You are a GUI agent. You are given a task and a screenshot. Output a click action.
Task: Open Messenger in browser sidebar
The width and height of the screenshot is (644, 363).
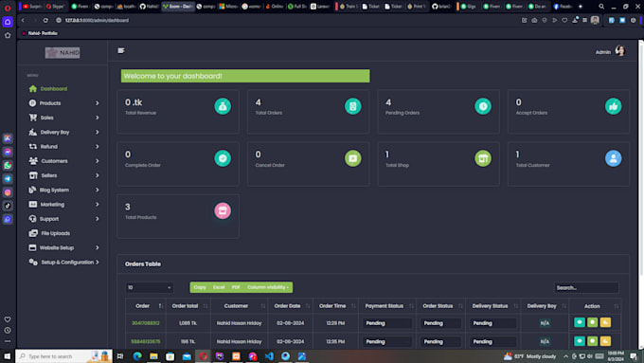[x=8, y=152]
